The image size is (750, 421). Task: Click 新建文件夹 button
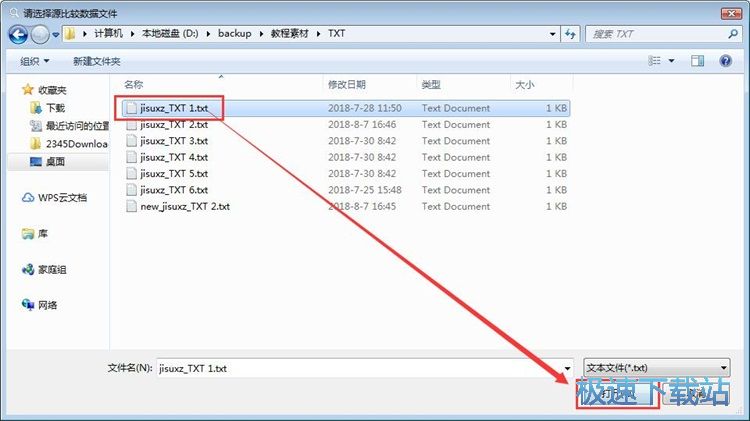96,61
